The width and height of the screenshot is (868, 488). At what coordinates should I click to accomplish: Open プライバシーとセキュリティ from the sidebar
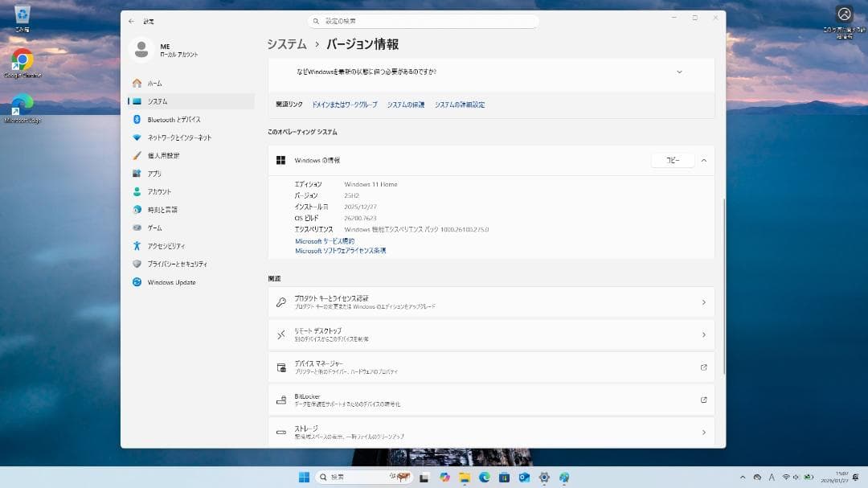[178, 264]
